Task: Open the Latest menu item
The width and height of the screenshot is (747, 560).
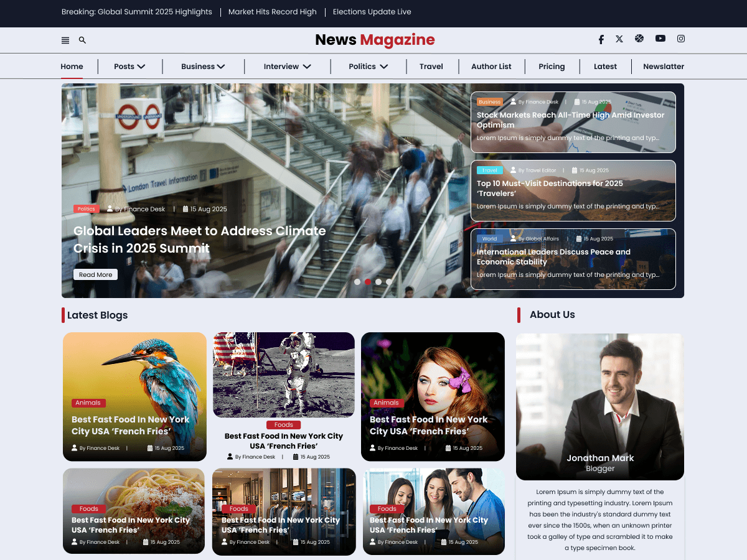Action: tap(605, 67)
